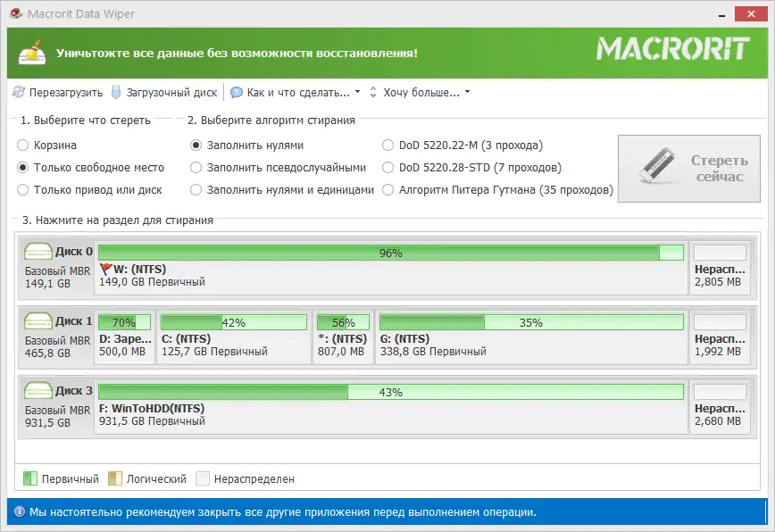
Task: Click the Нераспределен legend swatch
Action: tap(203, 478)
